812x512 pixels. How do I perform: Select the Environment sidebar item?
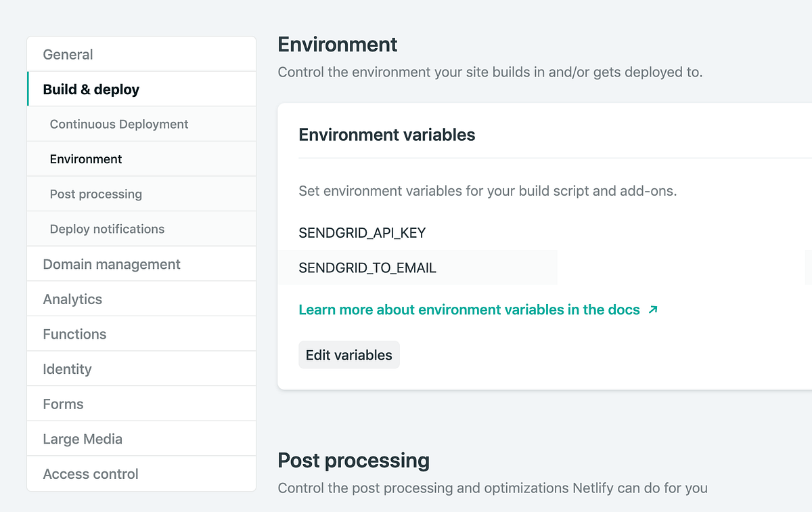(x=86, y=158)
